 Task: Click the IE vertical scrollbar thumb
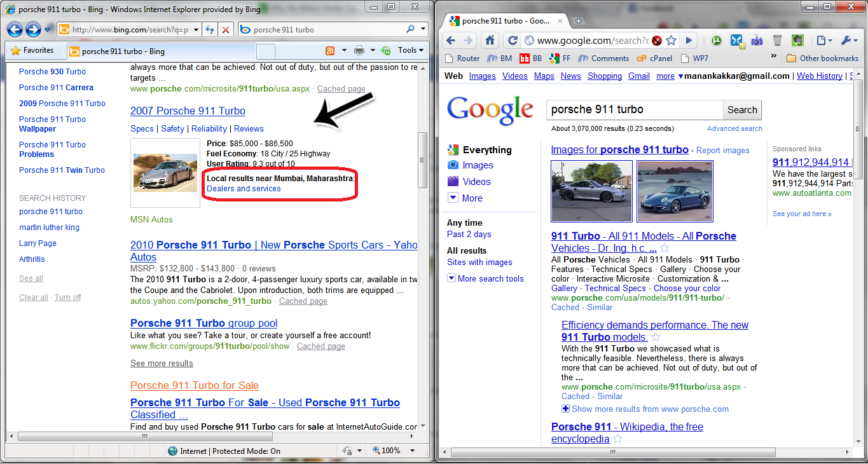click(422, 160)
